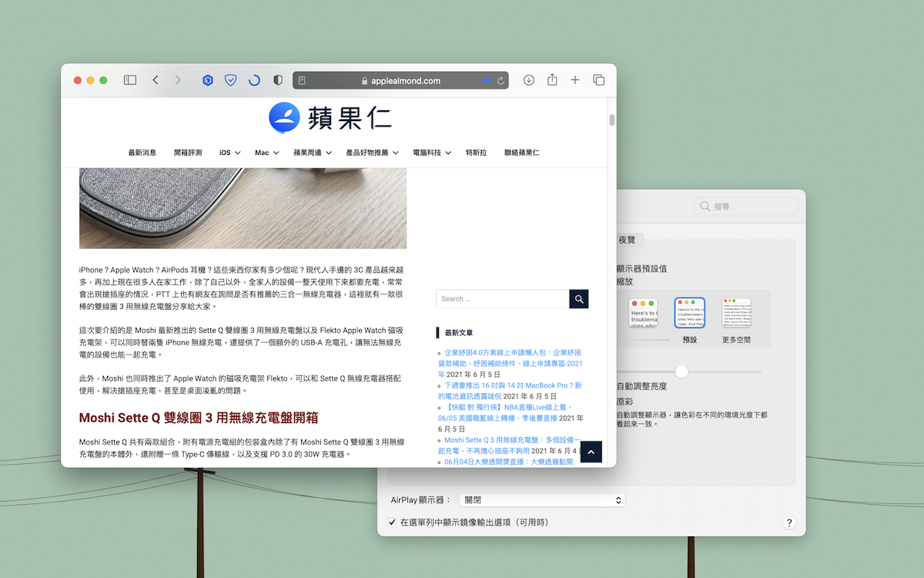The height and width of the screenshot is (578, 924).
Task: Select the larger-text scaling thumbnail
Action: point(642,313)
